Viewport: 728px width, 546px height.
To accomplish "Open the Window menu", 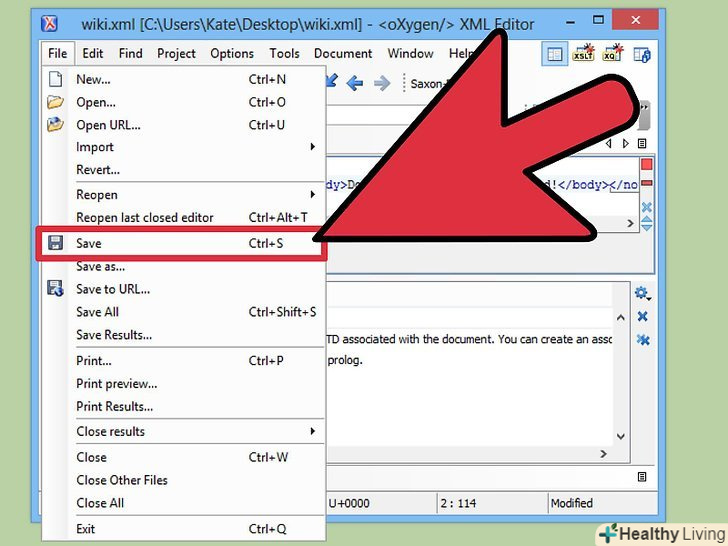I will pyautogui.click(x=410, y=53).
